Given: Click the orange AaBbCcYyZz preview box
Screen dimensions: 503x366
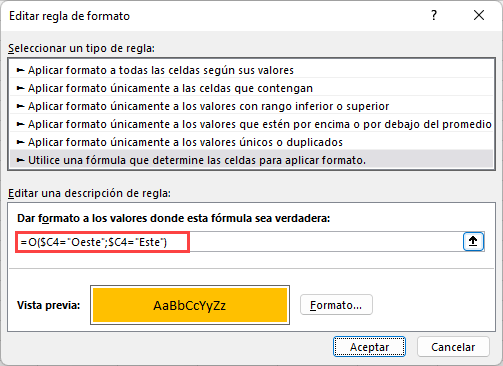Looking at the screenshot, I should [x=190, y=305].
